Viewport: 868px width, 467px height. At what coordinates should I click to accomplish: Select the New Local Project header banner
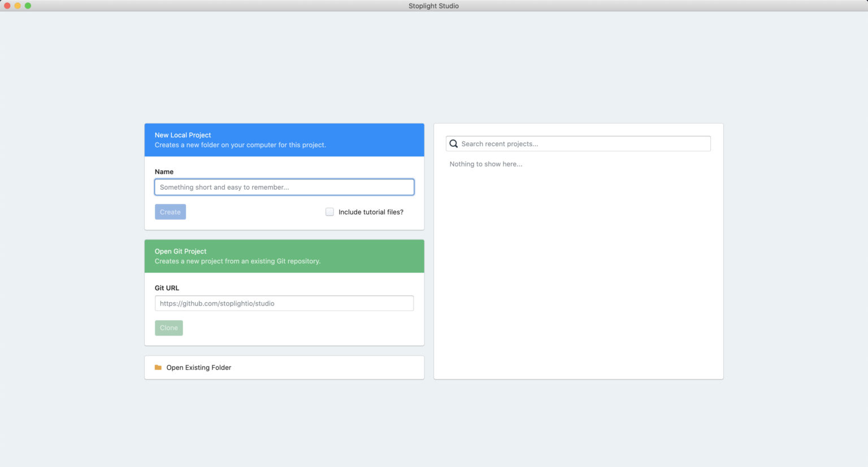coord(284,139)
